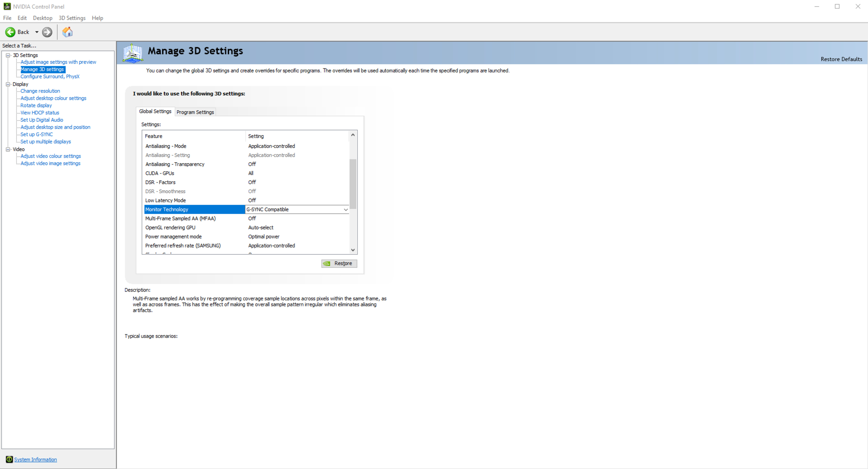The width and height of the screenshot is (868, 469).
Task: Open the Desktop menu
Action: (x=42, y=18)
